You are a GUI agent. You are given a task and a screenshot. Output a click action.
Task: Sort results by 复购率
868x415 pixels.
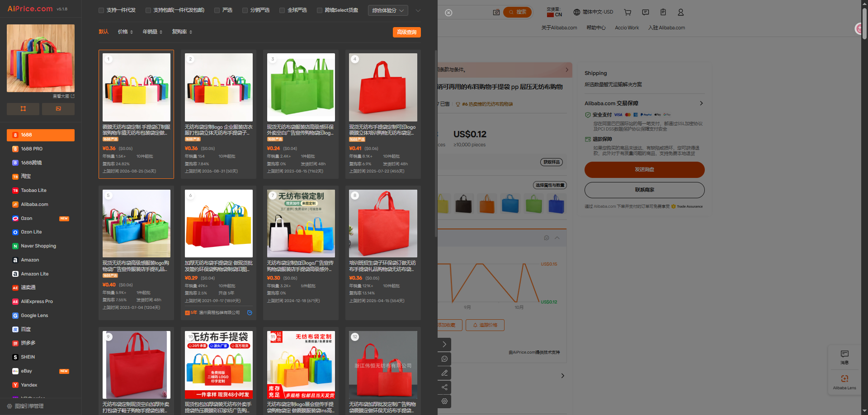pyautogui.click(x=182, y=32)
